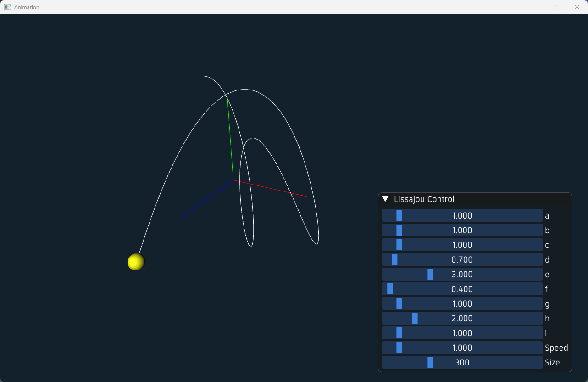Click the 'i' slider bar
This screenshot has height=382, width=588.
[x=462, y=333]
